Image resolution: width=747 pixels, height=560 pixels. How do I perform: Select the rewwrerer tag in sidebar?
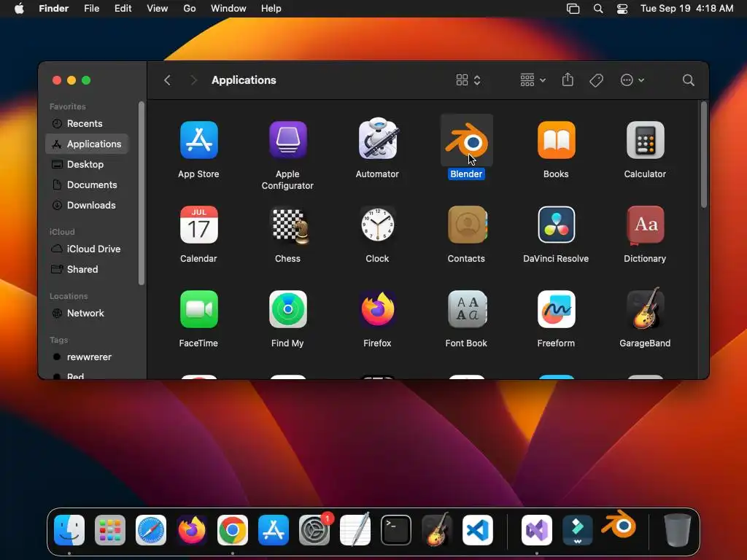[88, 357]
